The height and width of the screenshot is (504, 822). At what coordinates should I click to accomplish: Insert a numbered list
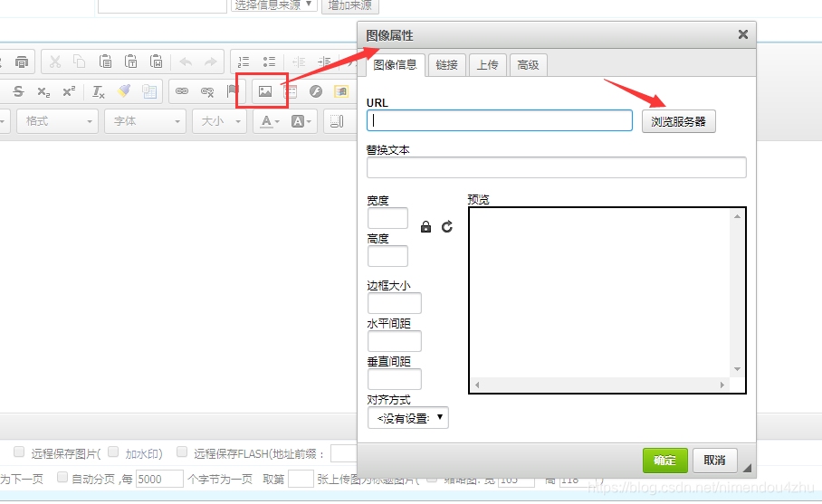point(244,62)
